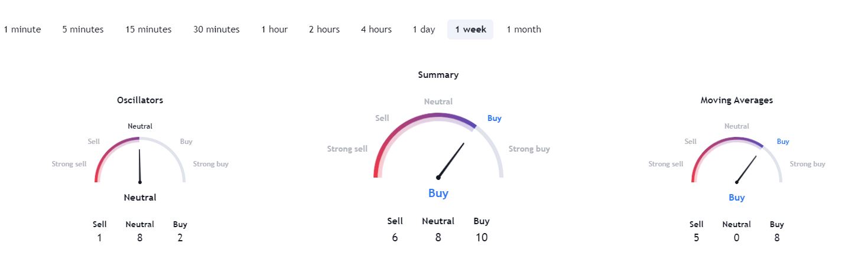Click the active 1 week tab
This screenshot has height=259, width=868.
click(x=470, y=29)
